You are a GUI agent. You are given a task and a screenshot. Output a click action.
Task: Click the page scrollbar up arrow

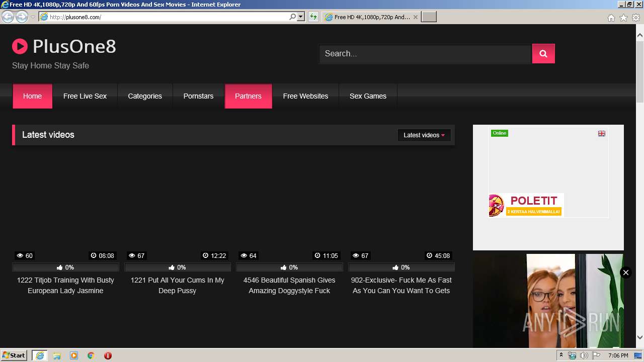click(640, 35)
